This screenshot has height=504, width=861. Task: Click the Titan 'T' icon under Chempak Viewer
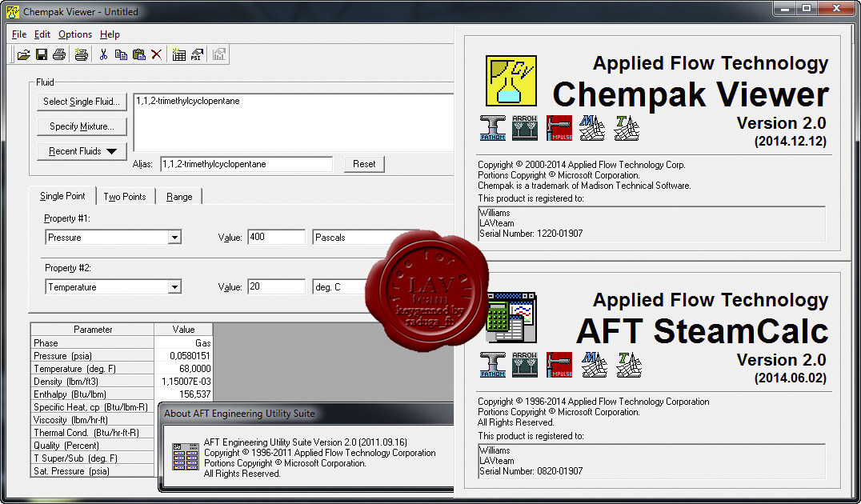click(627, 128)
